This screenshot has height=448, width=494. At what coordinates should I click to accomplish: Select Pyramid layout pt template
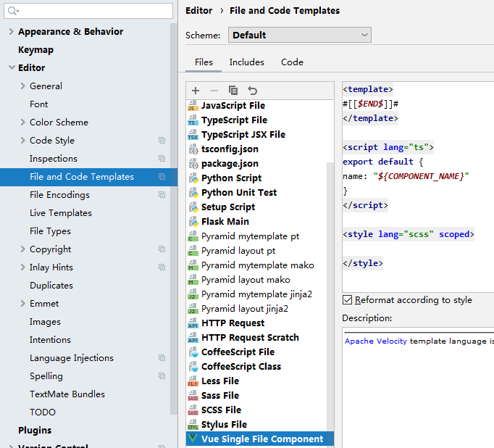tap(238, 251)
